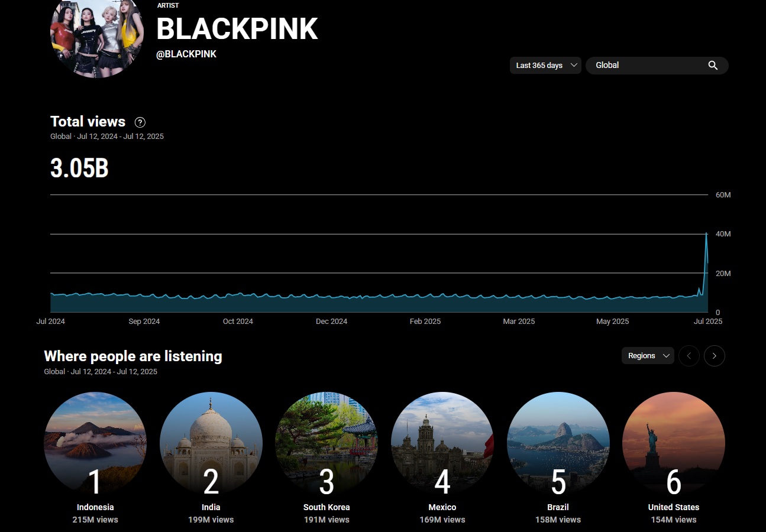This screenshot has width=766, height=532.
Task: Click the Dec 2024 axis label
Action: pyautogui.click(x=332, y=322)
